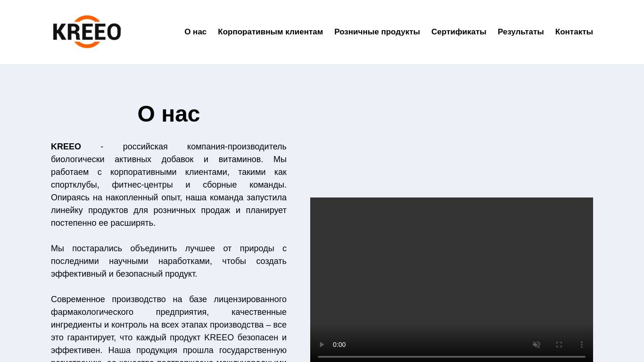The height and width of the screenshot is (362, 644).
Task: Open "Розничные продукты" navigation section
Action: (377, 32)
